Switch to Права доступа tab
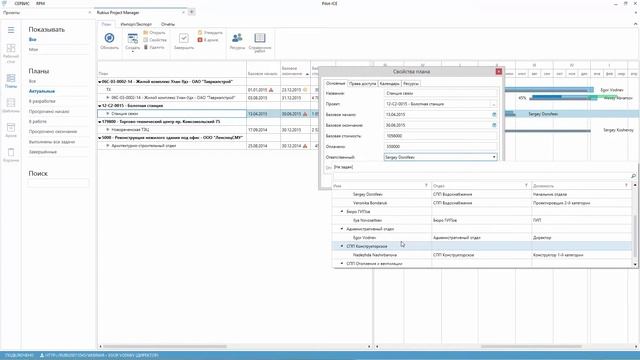The height and width of the screenshot is (360, 640). pyautogui.click(x=362, y=84)
